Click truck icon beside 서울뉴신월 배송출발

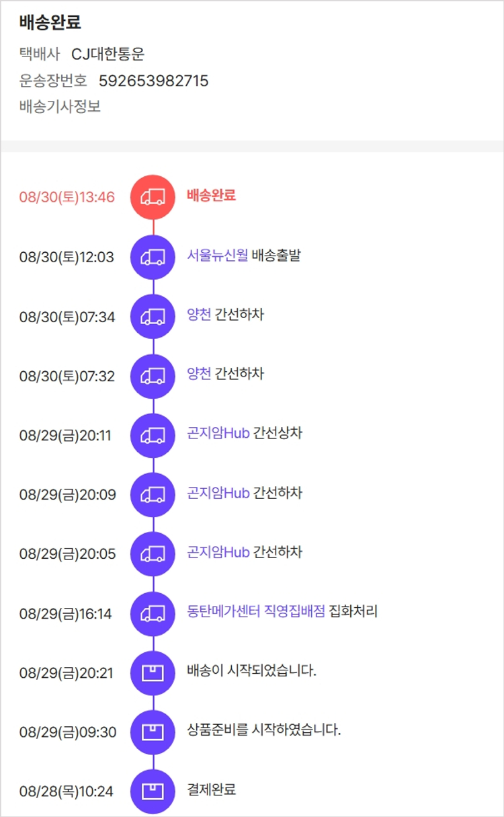click(153, 257)
